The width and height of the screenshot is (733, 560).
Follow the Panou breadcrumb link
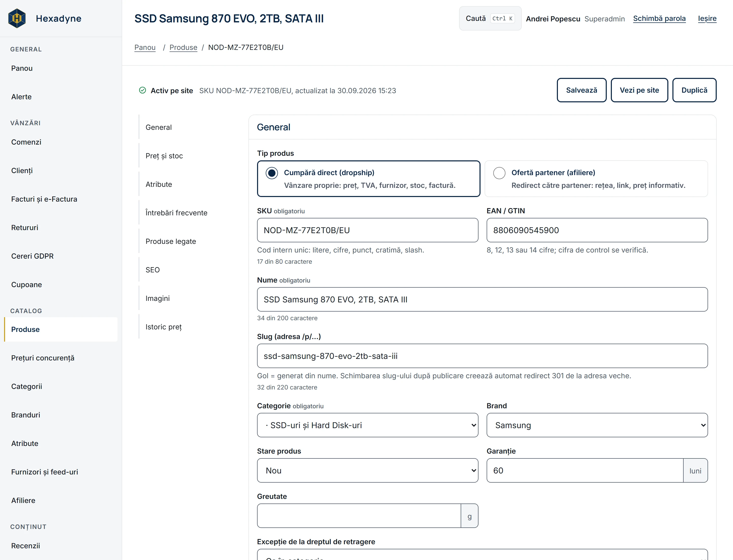click(x=145, y=47)
